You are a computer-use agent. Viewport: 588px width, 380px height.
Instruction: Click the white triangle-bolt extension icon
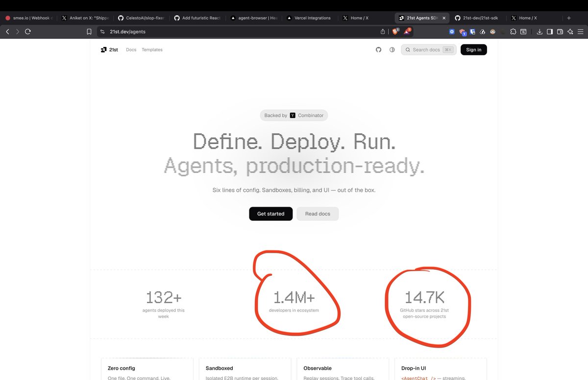pos(483,31)
